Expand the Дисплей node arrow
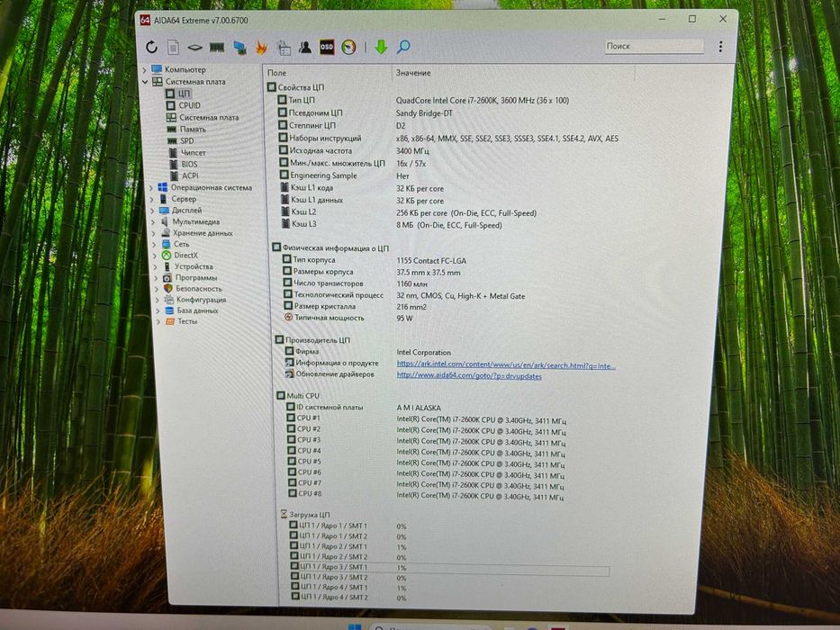Image resolution: width=840 pixels, height=630 pixels. point(152,211)
